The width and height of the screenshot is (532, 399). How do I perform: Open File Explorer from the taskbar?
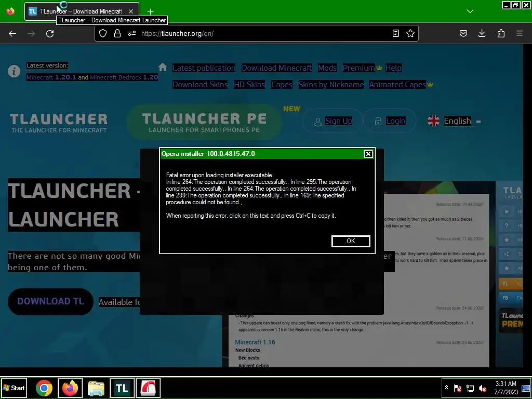(x=96, y=388)
